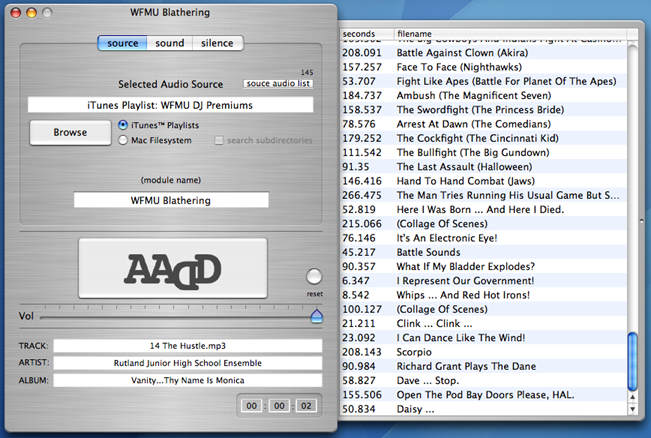
Task: Select The Bullfight (The Big Gundown)
Action: 483,152
